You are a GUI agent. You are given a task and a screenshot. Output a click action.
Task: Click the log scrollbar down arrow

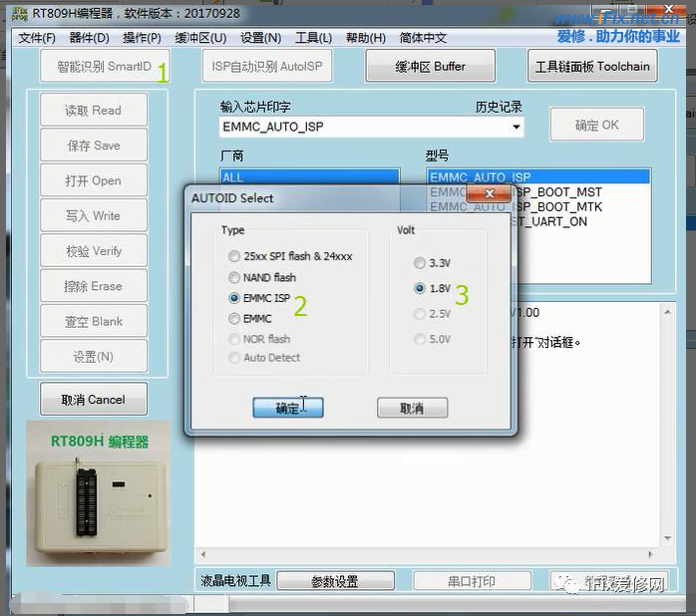[667, 538]
